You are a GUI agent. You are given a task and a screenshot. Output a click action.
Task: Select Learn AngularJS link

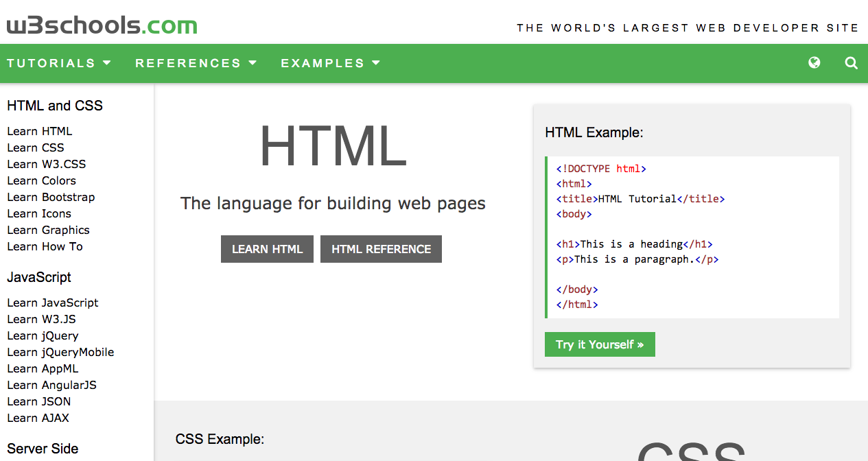click(51, 385)
